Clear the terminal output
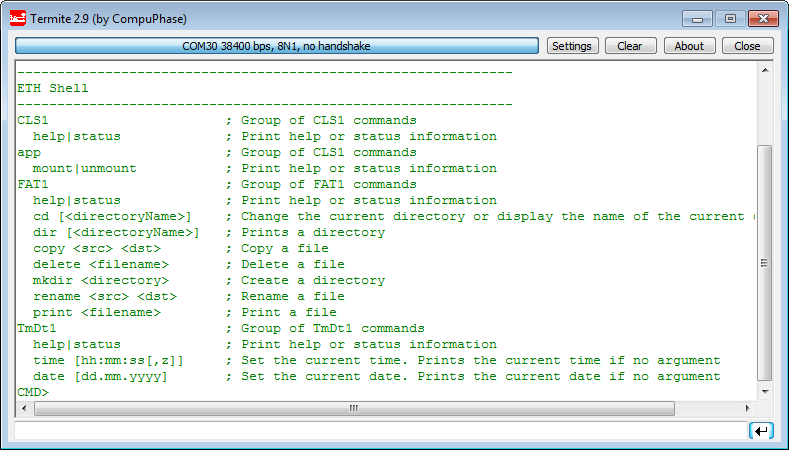 (x=630, y=46)
